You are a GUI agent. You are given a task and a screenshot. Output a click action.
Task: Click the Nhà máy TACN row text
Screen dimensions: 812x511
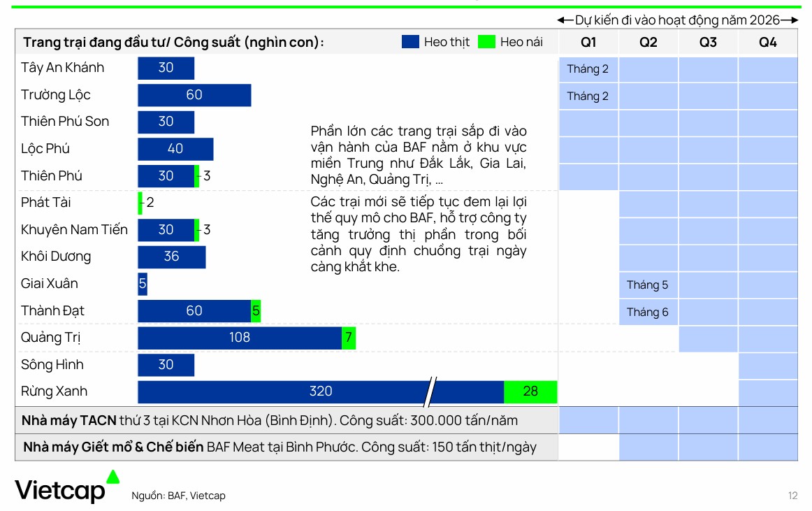(270, 421)
